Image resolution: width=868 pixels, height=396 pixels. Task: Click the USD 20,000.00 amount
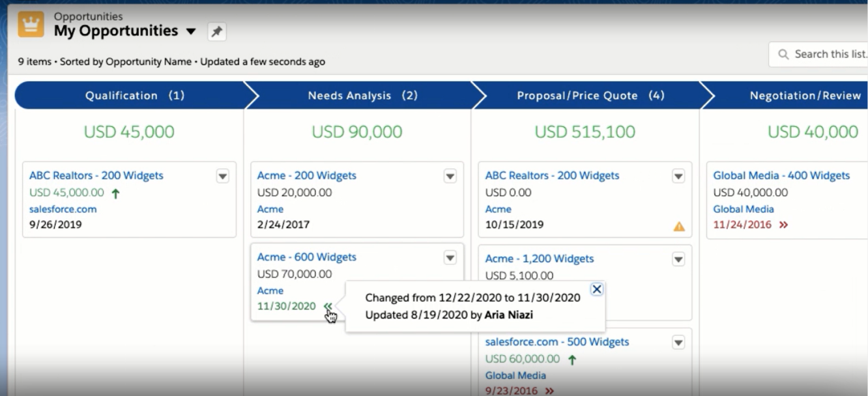[295, 193]
